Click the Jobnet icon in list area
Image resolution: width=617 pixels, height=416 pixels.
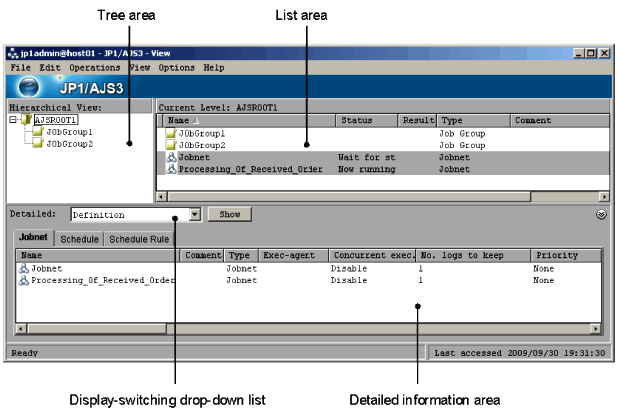point(171,157)
